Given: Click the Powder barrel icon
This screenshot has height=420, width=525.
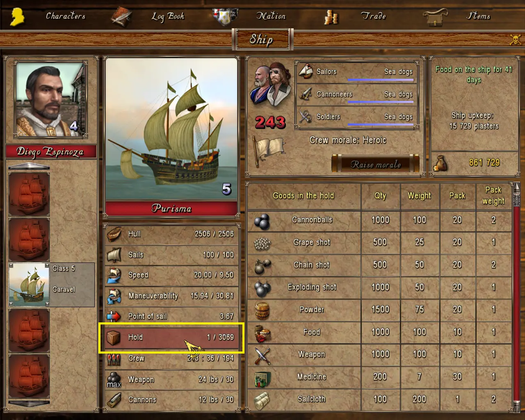Looking at the screenshot, I should coord(262,310).
